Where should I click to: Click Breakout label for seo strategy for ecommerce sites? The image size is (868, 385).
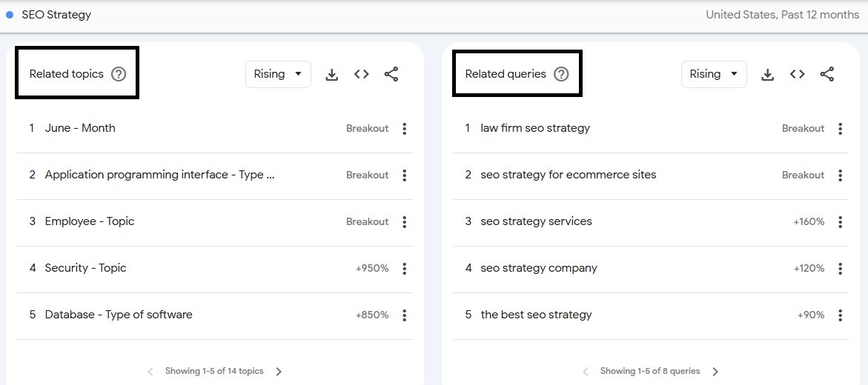(804, 175)
